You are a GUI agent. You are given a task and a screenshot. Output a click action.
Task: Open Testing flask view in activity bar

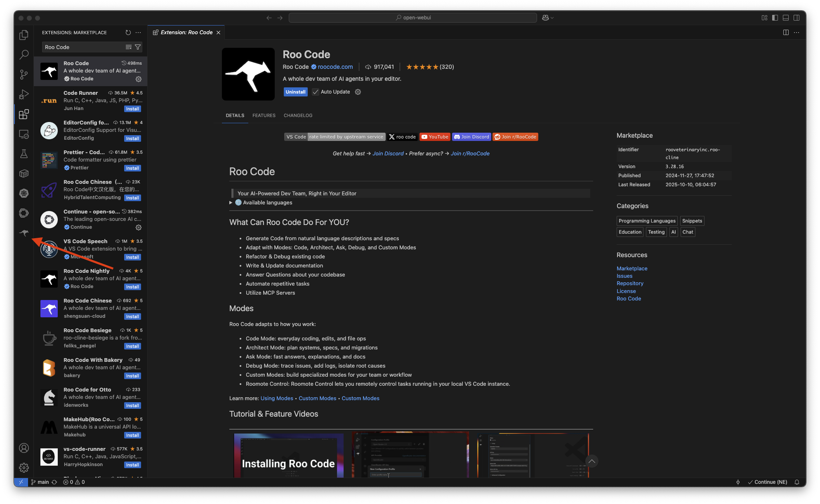24,154
